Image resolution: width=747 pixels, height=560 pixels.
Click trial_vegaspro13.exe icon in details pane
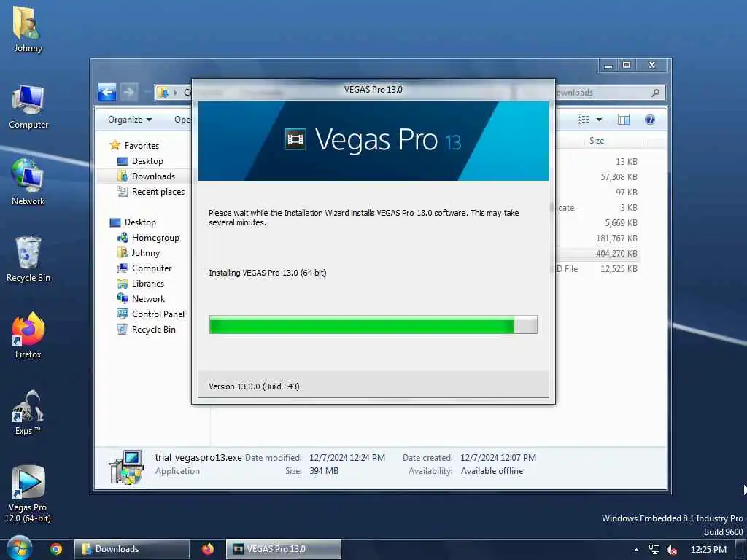click(126, 467)
